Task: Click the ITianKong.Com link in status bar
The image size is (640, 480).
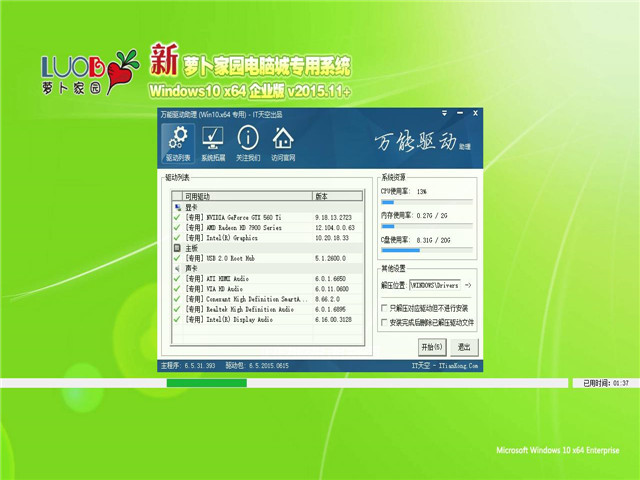Action: [x=458, y=366]
